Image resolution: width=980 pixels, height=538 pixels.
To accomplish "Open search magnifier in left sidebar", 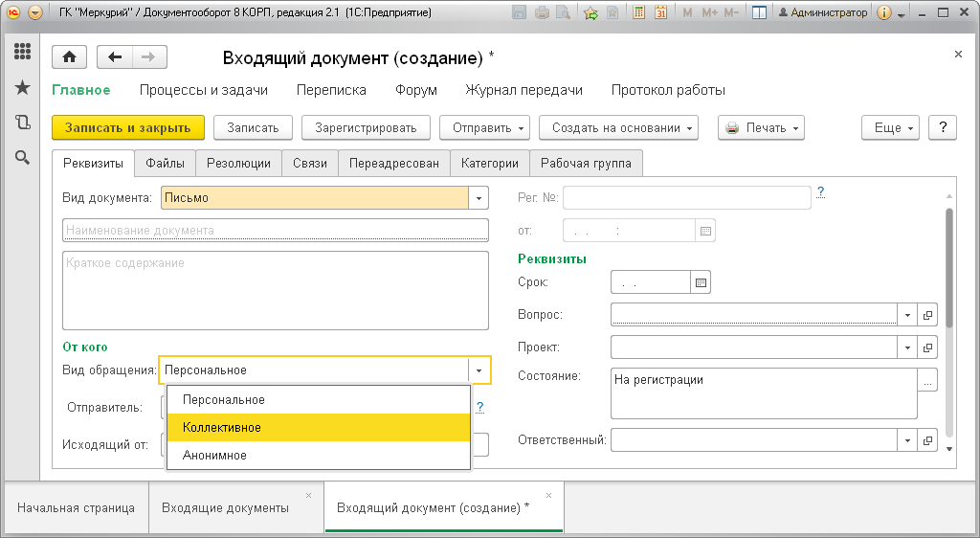I will tap(23, 157).
